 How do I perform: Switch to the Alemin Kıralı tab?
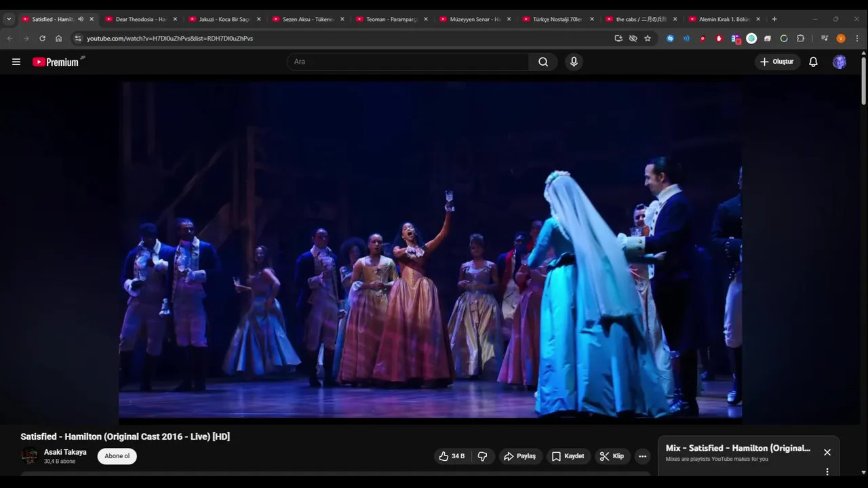coord(724,19)
